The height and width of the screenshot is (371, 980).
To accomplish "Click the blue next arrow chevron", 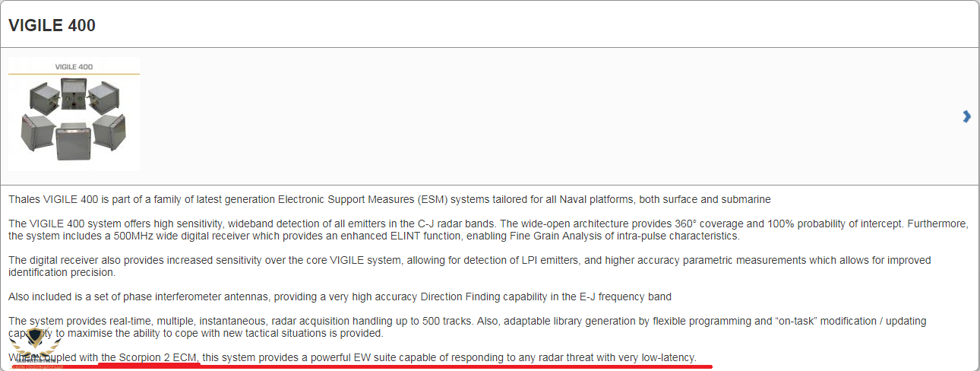I will (x=966, y=116).
